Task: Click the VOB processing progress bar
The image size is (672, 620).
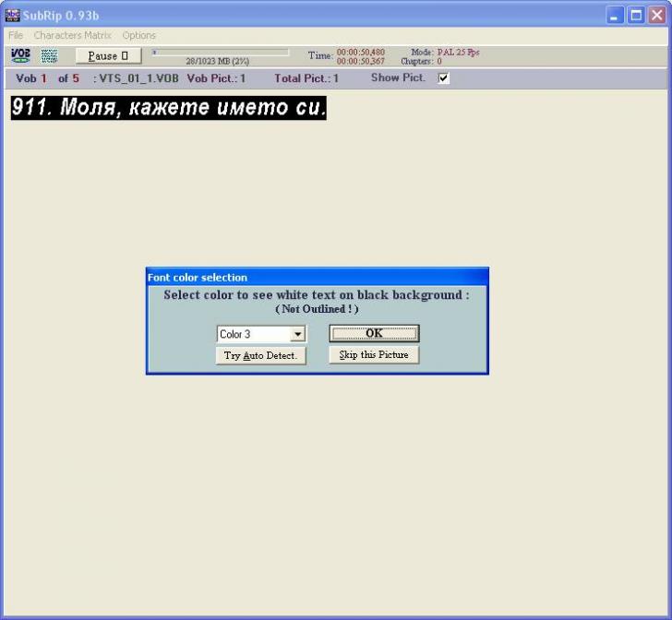Action: (220, 53)
